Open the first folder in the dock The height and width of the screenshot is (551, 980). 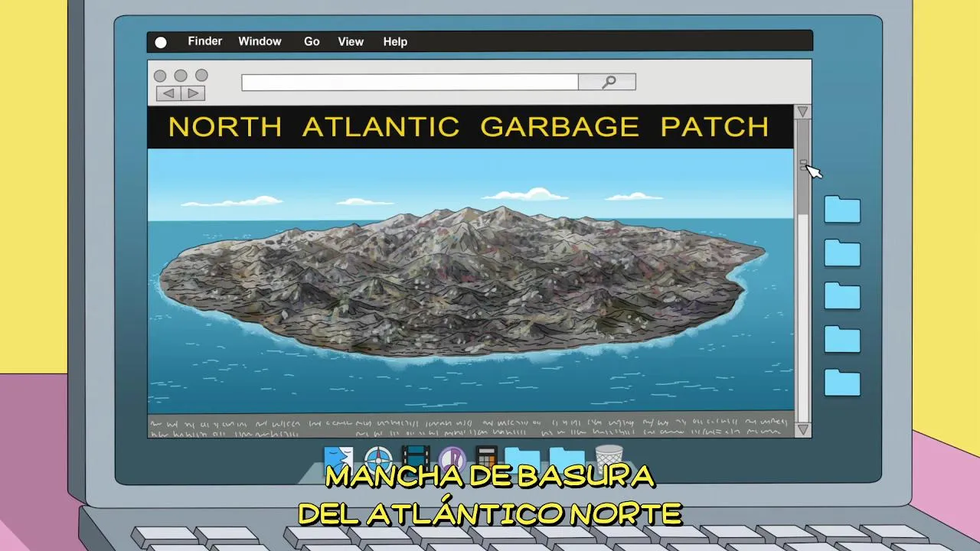tap(522, 459)
